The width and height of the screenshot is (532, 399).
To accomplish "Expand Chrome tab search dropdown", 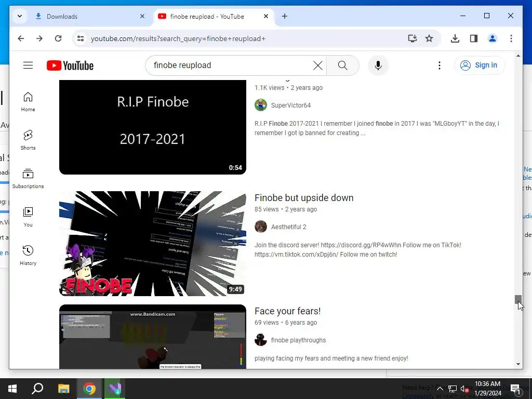I will tap(20, 16).
